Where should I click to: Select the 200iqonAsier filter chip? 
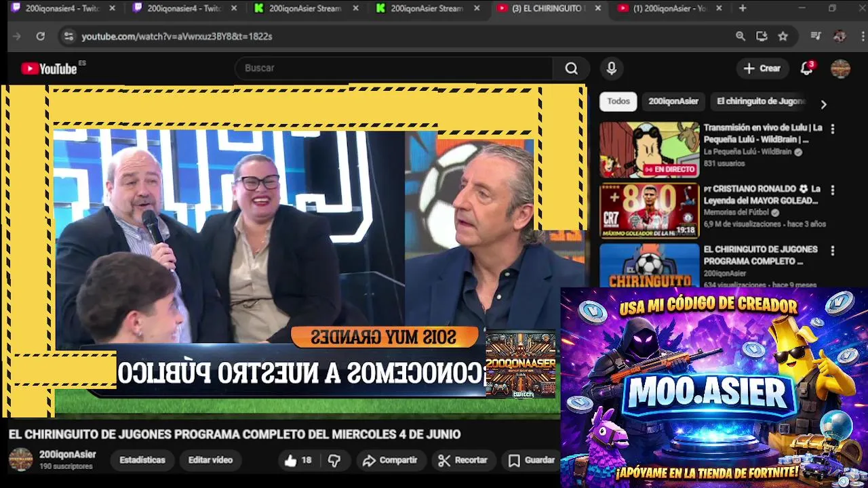[x=673, y=102]
